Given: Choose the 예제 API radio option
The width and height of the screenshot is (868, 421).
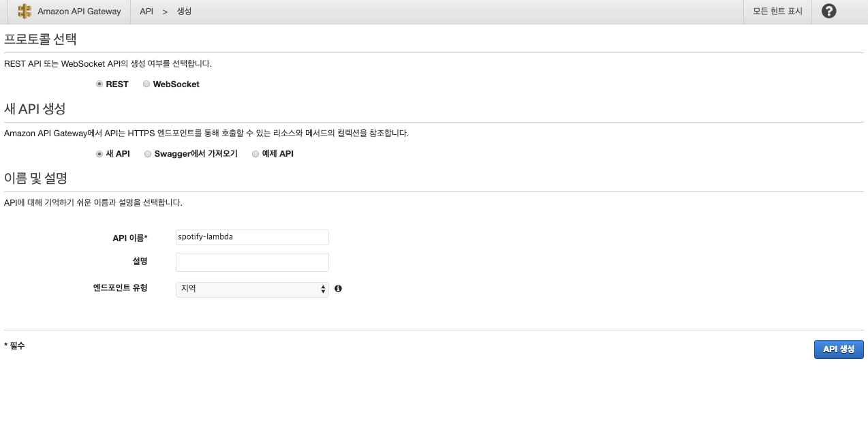Looking at the screenshot, I should (255, 154).
